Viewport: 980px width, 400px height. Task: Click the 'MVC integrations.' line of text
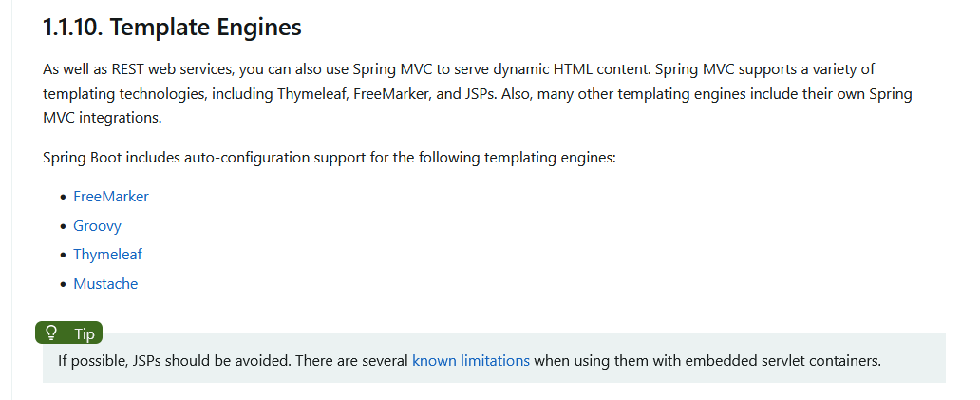pos(103,118)
